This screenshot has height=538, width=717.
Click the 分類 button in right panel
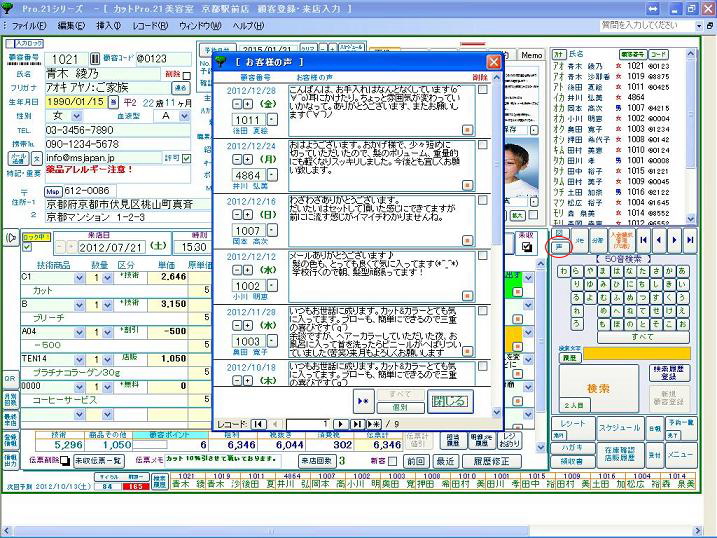597,240
